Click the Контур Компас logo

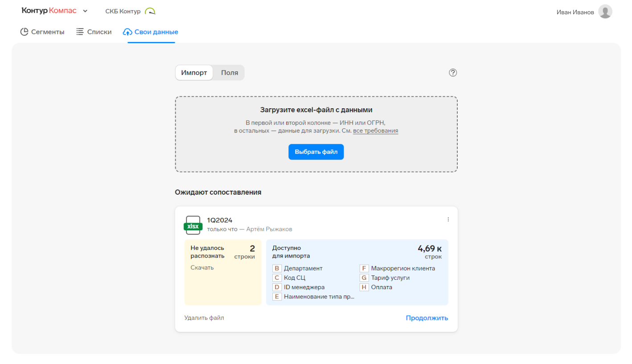coord(49,11)
